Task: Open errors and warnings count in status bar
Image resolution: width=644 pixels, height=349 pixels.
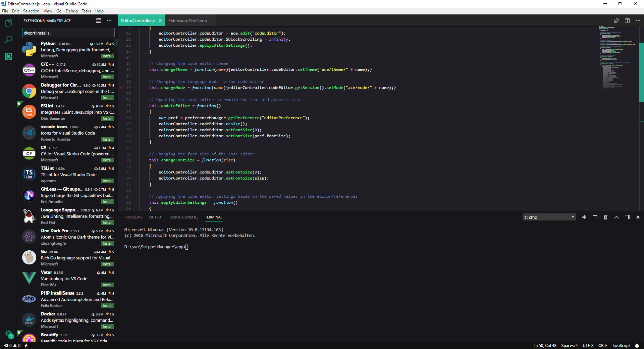Action: point(12,345)
